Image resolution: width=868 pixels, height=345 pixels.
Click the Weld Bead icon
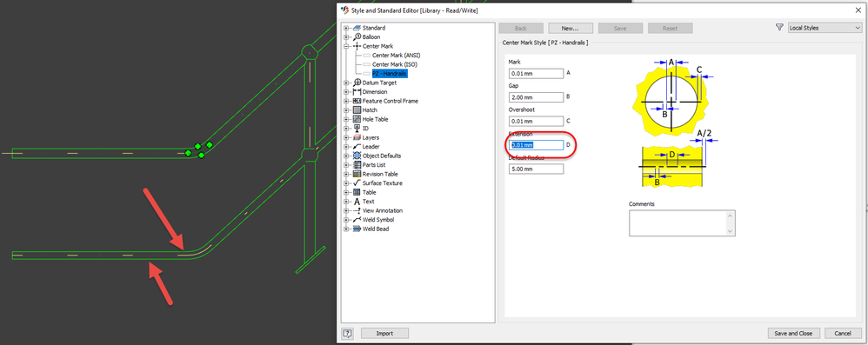357,229
